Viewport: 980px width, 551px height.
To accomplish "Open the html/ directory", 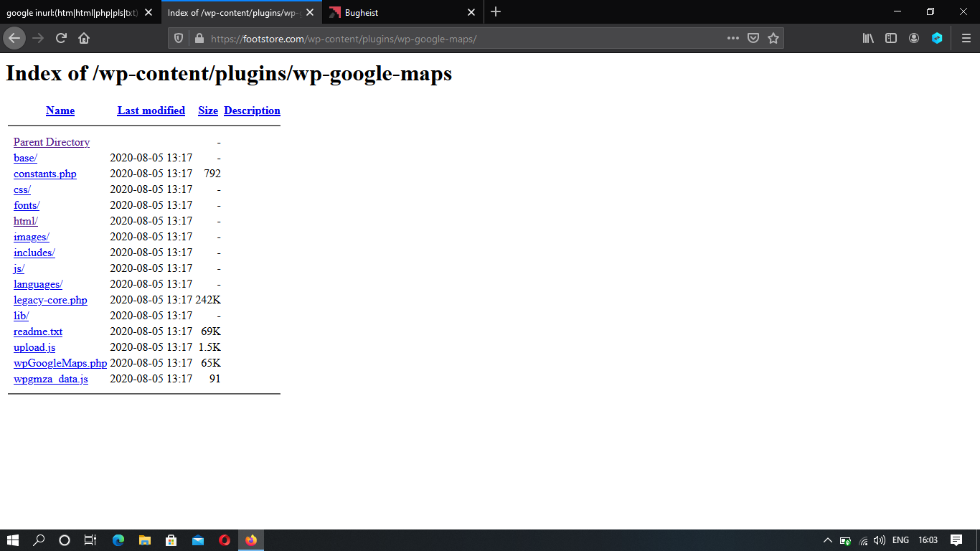I will coord(26,221).
